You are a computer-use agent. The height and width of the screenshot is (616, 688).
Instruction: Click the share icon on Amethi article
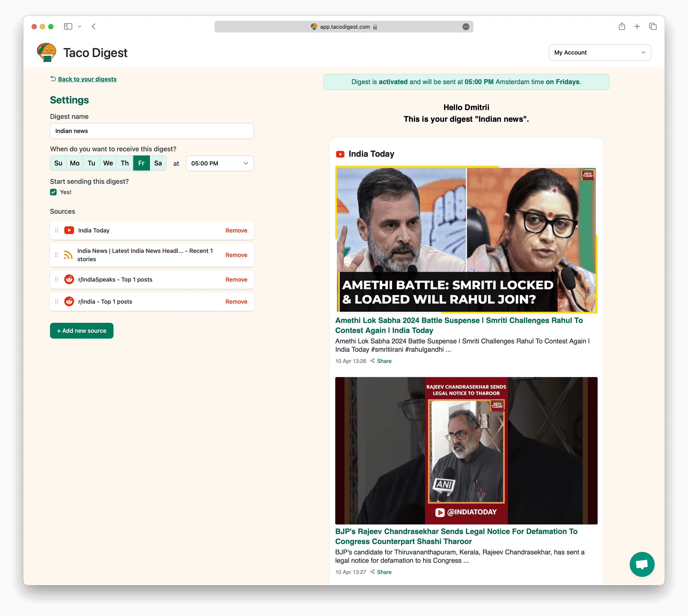(x=373, y=361)
